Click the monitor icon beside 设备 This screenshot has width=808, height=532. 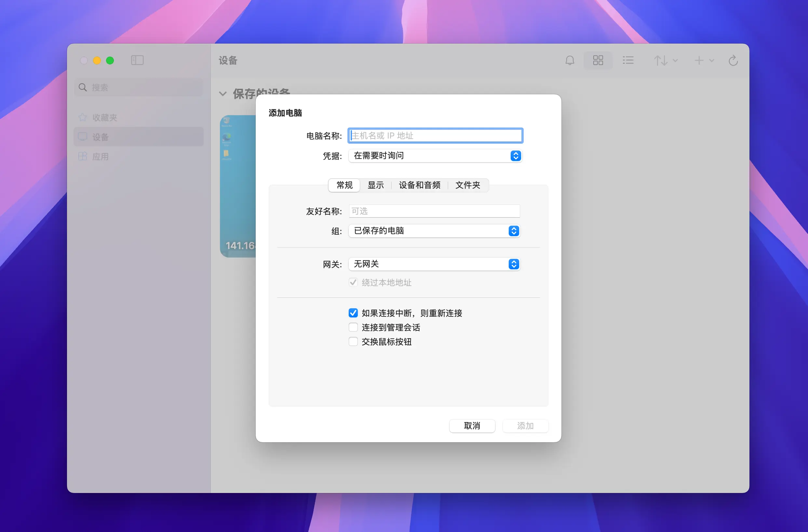(83, 137)
